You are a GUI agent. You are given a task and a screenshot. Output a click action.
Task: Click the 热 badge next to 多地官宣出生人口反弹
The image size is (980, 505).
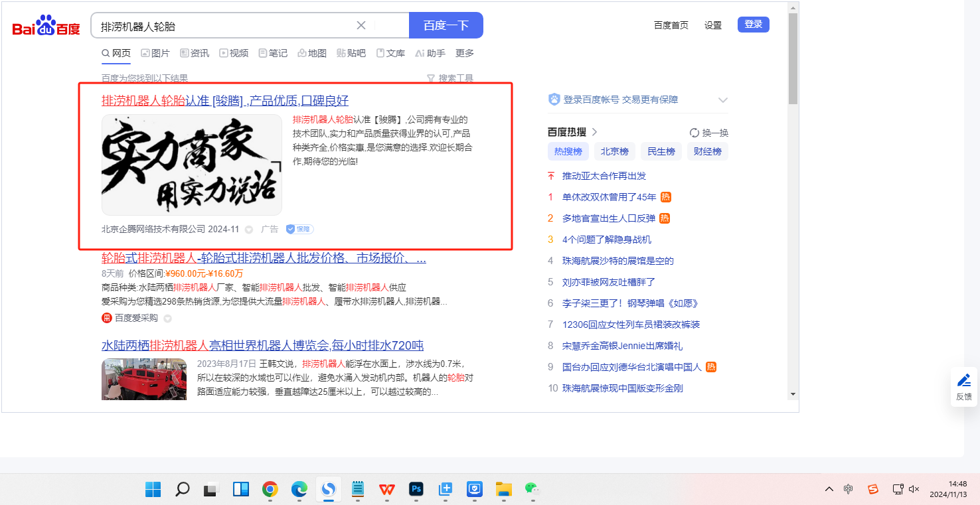tap(664, 218)
